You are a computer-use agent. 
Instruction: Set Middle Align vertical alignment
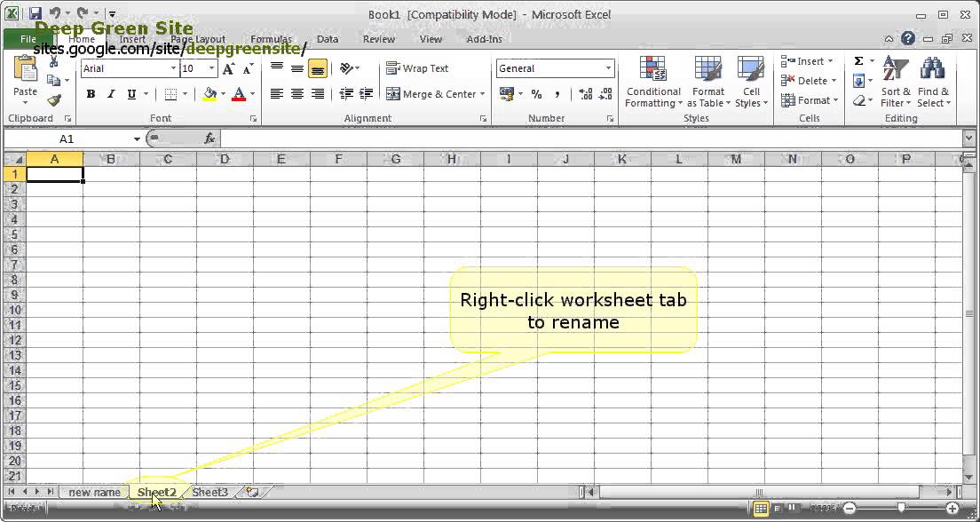coord(297,68)
